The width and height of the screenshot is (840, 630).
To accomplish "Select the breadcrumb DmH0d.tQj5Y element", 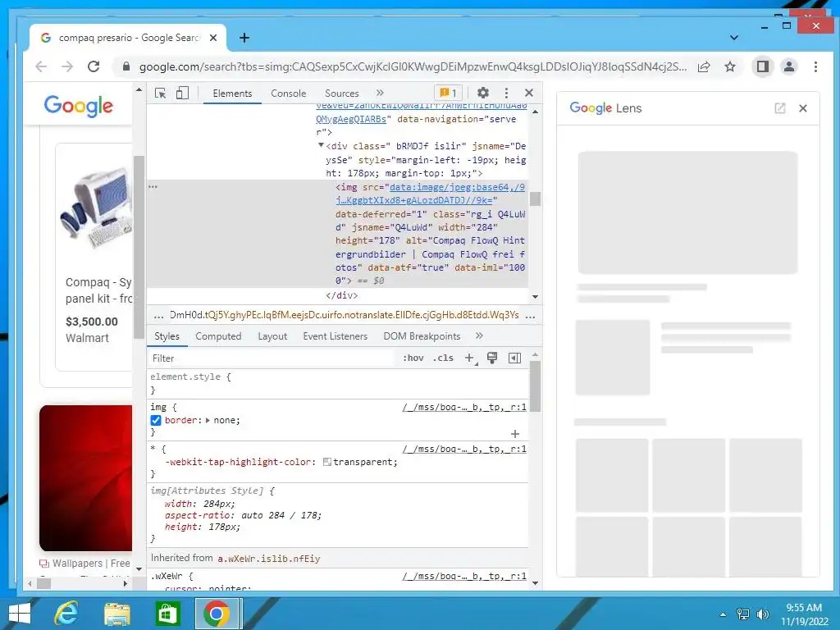I will pyautogui.click(x=345, y=315).
